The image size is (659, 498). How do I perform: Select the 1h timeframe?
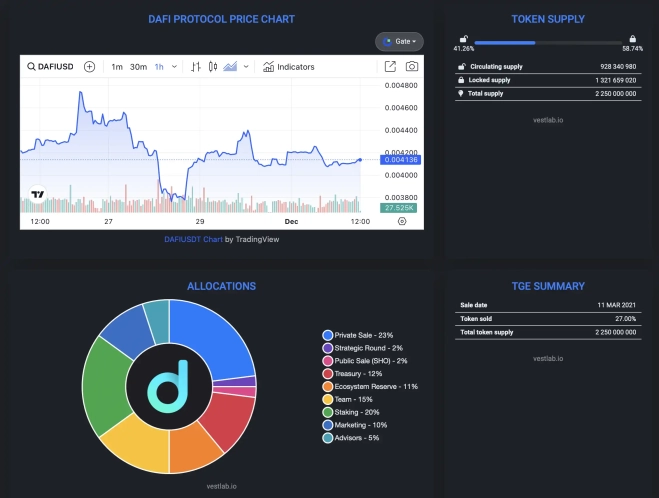[x=159, y=67]
